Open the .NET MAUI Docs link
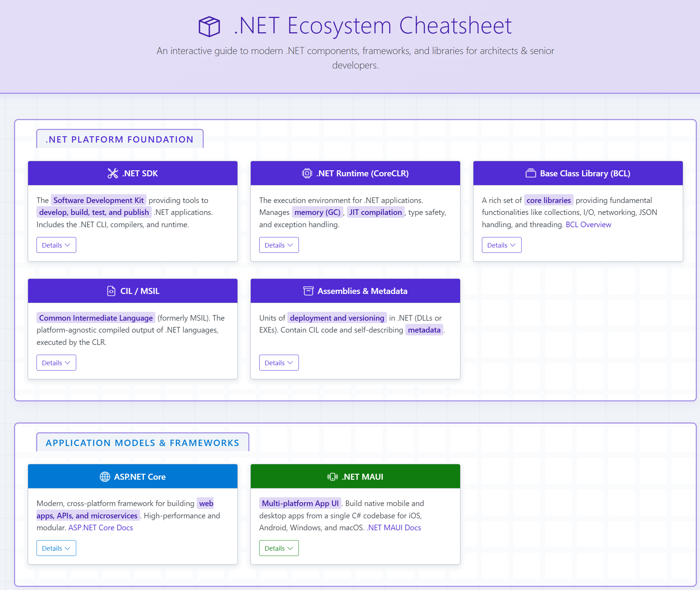The image size is (700, 590). pyautogui.click(x=394, y=528)
